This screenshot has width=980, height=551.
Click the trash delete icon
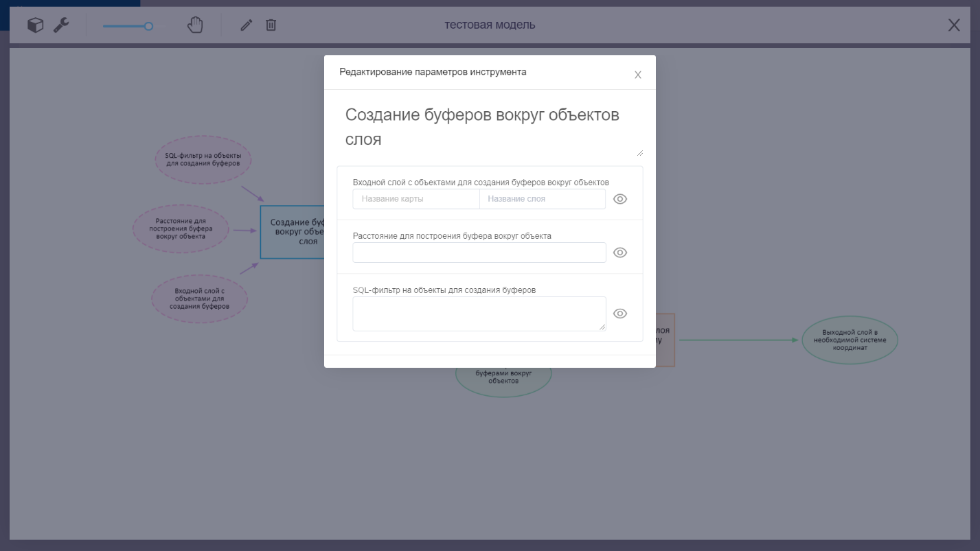pos(271,25)
